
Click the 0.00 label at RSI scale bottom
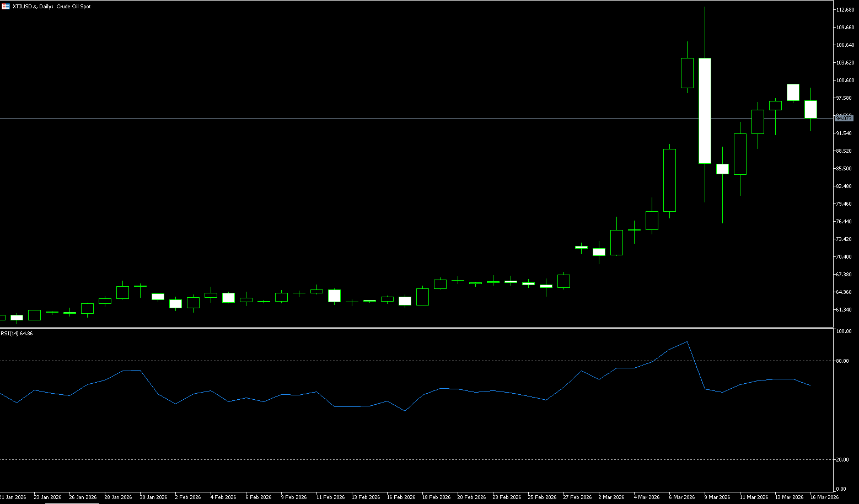tap(841, 489)
